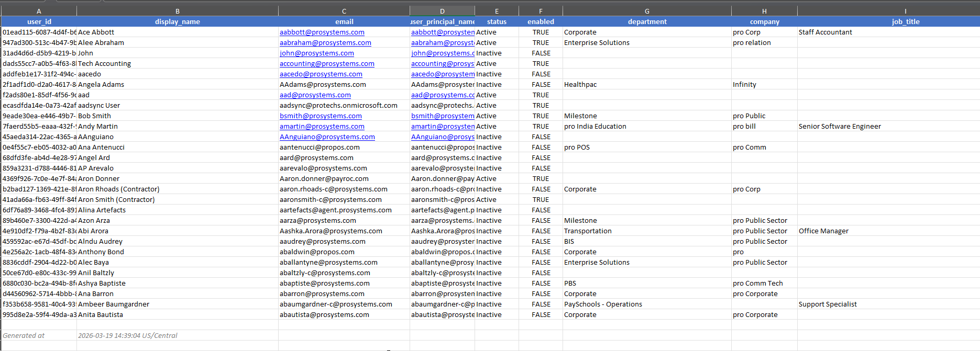This screenshot has height=351, width=980.
Task: Click the department header cell
Action: point(647,21)
